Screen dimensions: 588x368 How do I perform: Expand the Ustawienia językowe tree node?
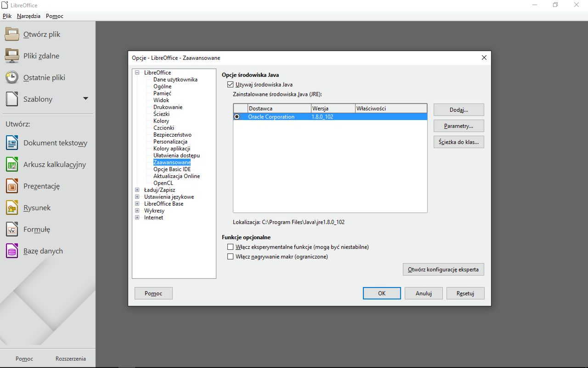point(137,197)
